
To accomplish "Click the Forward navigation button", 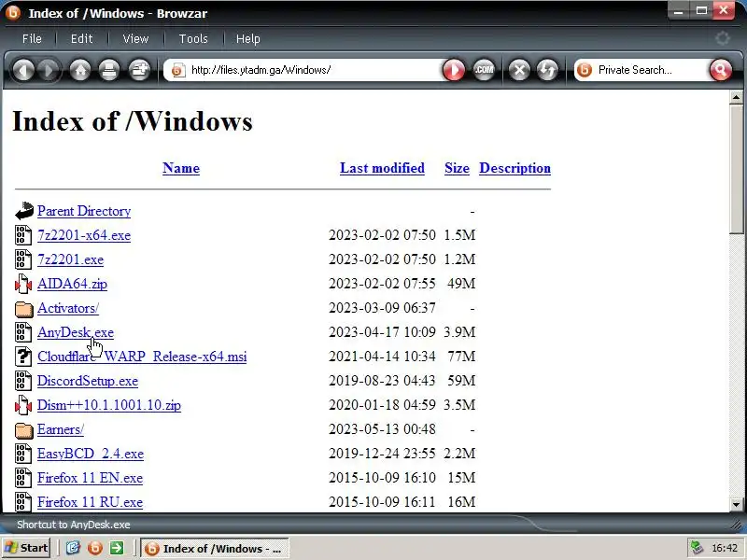I will 49,71.
